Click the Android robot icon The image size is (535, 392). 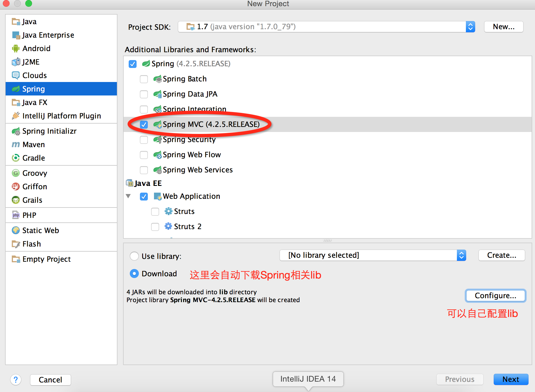(16, 49)
